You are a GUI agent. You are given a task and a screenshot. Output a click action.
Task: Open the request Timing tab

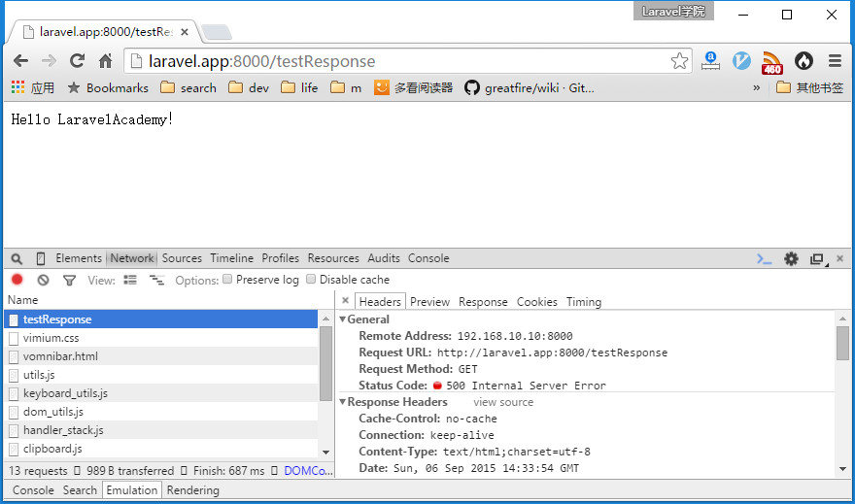[x=584, y=302]
